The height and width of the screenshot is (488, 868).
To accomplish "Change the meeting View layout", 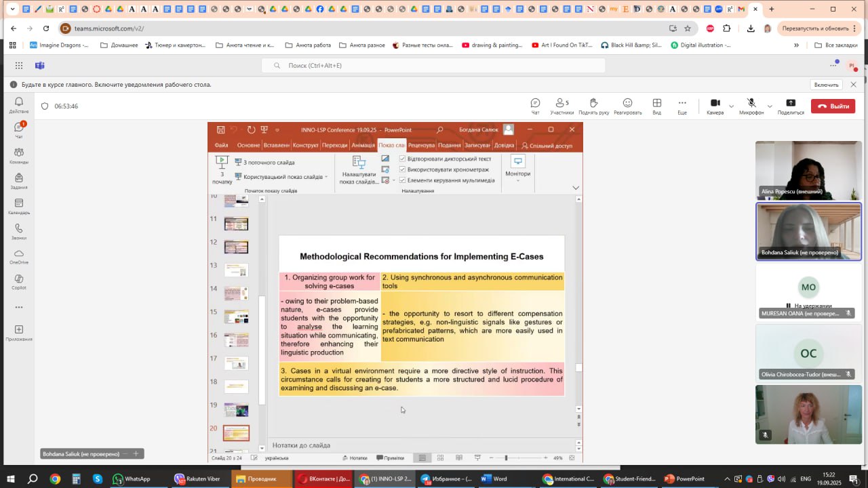I will click(x=656, y=106).
